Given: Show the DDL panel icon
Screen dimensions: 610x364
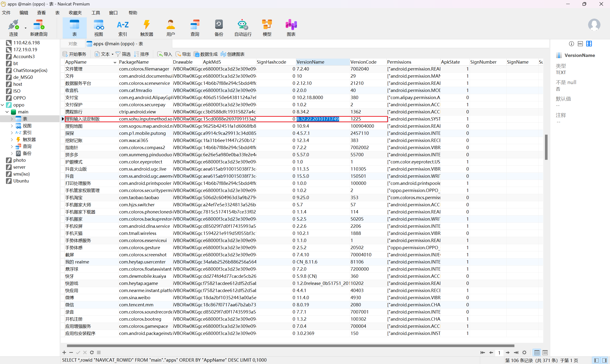Looking at the screenshot, I should 580,44.
